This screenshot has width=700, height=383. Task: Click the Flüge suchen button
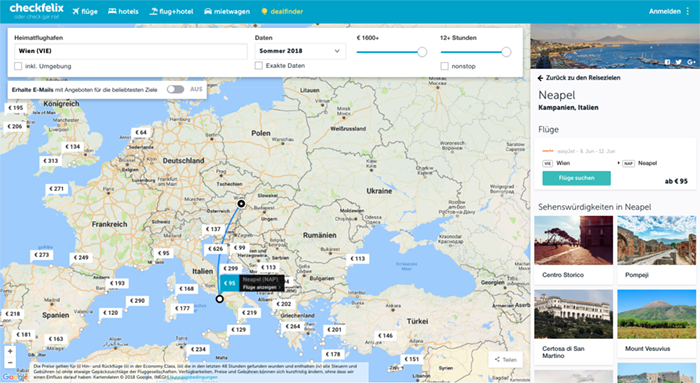click(576, 178)
